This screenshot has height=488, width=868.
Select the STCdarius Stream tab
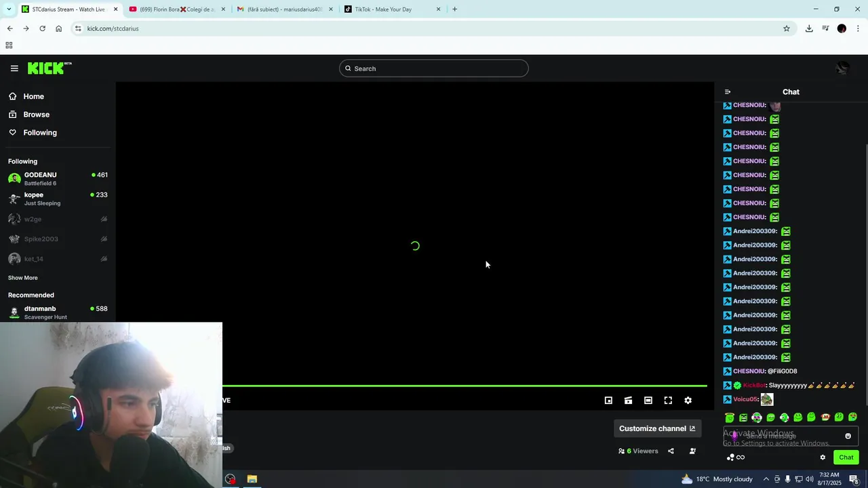[68, 9]
